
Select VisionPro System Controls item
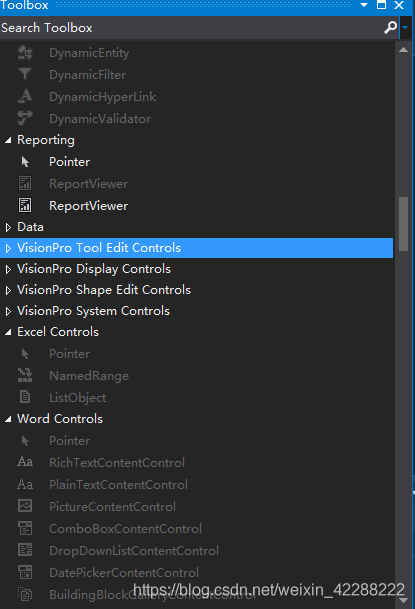(x=93, y=311)
